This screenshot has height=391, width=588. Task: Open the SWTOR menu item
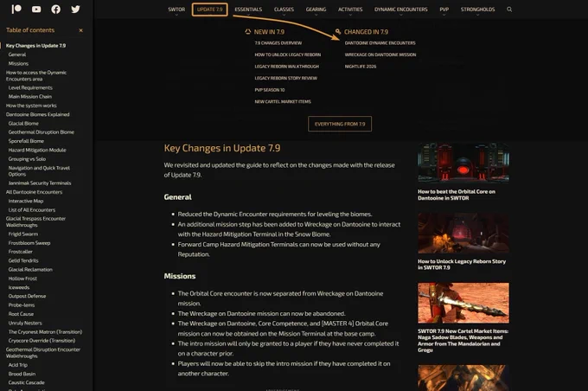176,10
